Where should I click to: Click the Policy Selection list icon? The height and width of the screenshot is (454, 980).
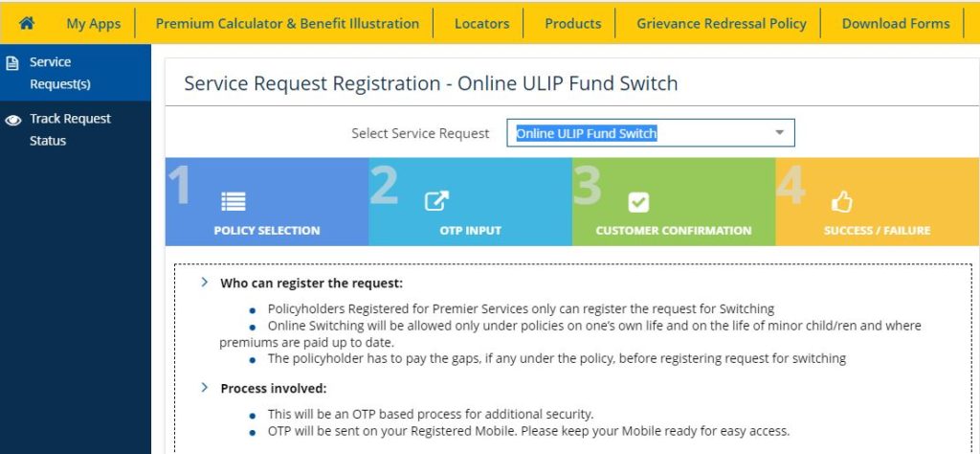[x=234, y=201]
